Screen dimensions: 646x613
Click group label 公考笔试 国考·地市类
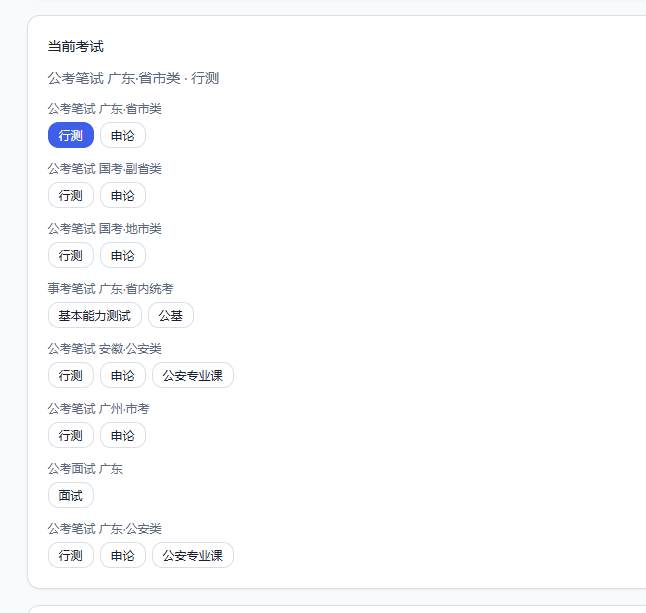pos(105,229)
